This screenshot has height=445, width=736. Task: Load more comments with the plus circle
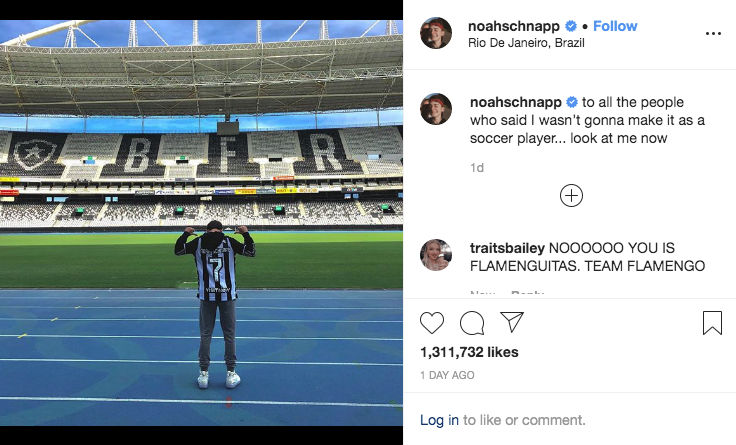(571, 196)
